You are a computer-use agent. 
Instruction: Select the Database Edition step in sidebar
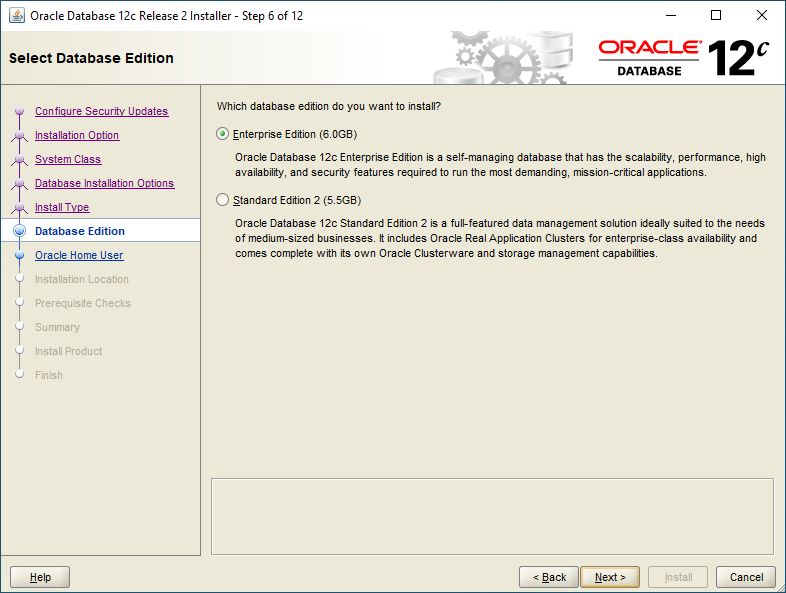pyautogui.click(x=80, y=231)
